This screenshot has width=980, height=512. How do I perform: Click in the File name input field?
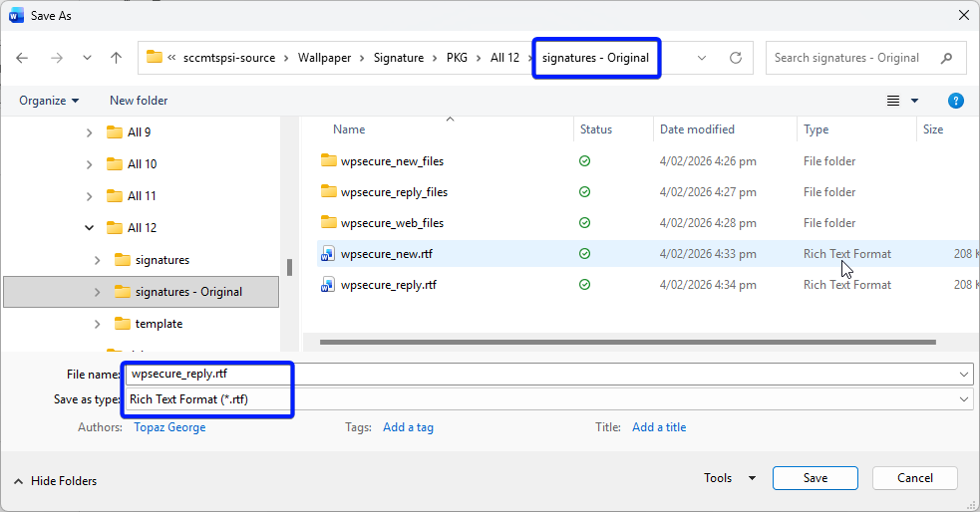click(538, 374)
